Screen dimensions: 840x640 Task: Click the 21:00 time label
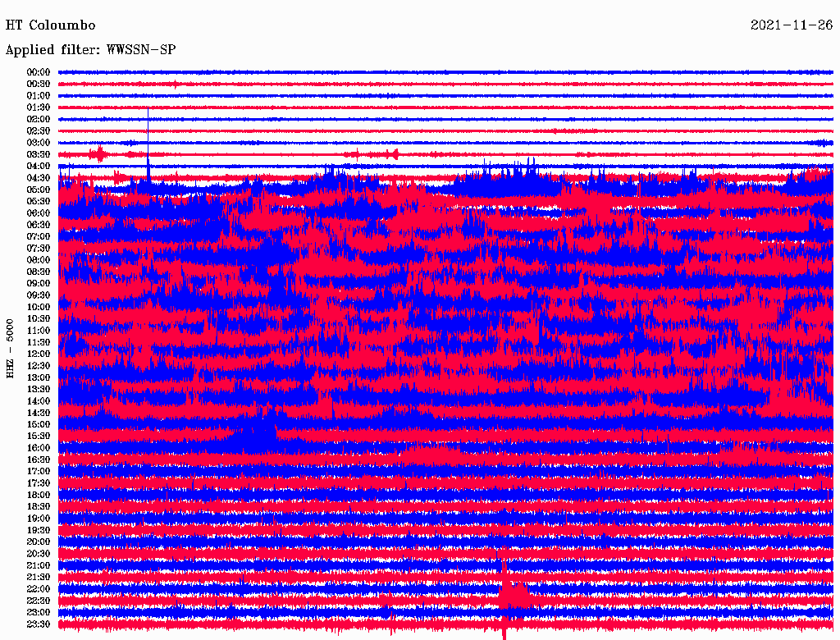(39, 565)
